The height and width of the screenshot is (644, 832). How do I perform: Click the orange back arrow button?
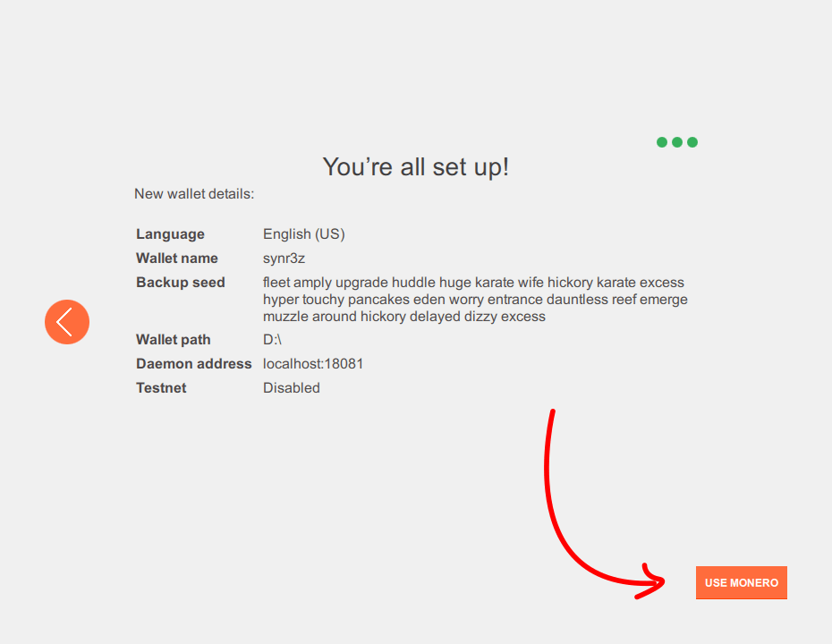click(x=67, y=322)
